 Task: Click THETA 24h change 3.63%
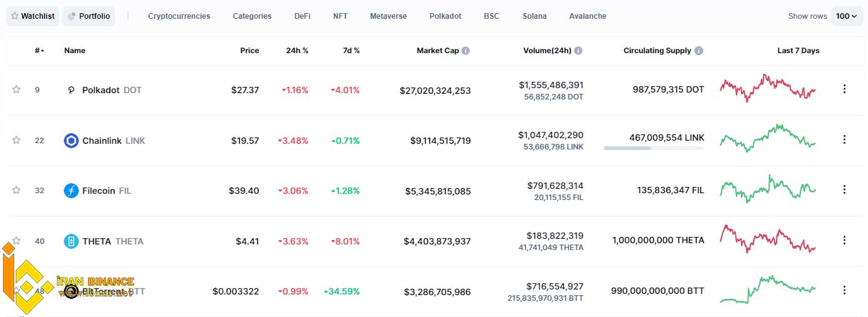tap(293, 241)
